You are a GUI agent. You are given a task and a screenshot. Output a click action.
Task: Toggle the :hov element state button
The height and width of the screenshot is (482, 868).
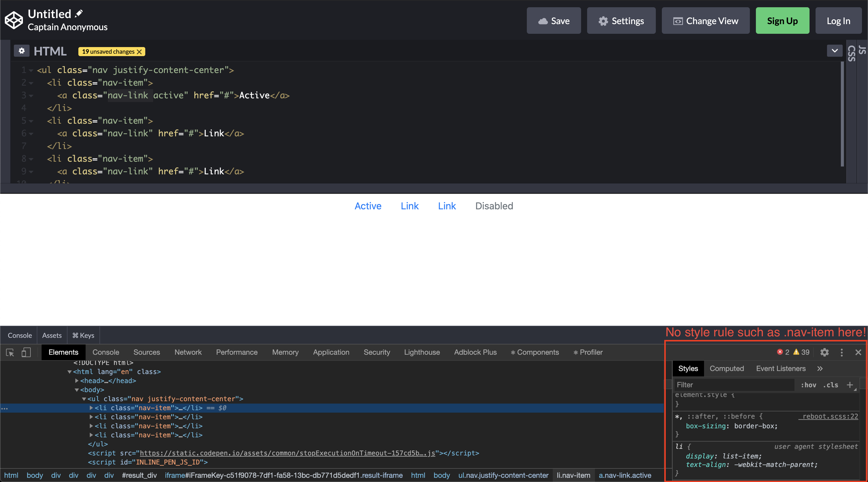[808, 385]
